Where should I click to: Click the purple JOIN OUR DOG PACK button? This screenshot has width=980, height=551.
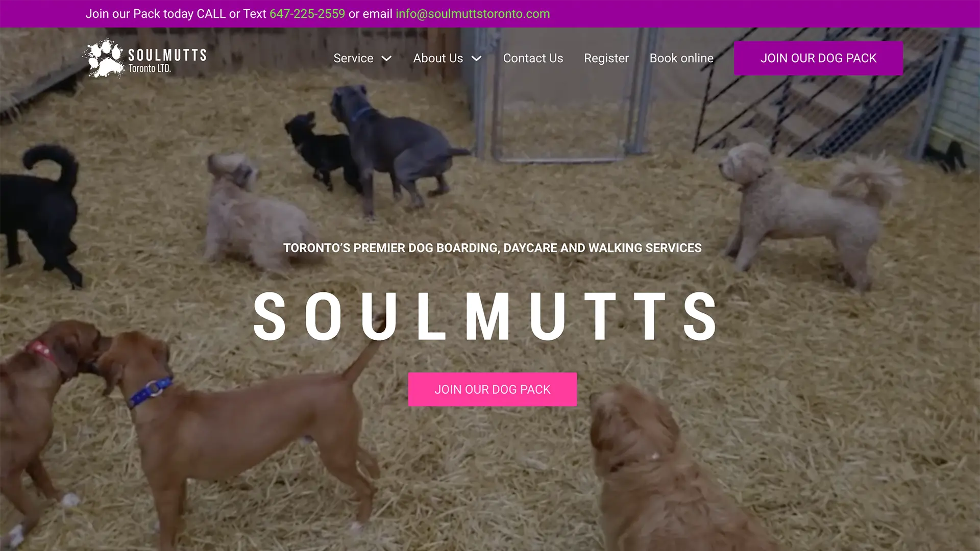point(818,58)
